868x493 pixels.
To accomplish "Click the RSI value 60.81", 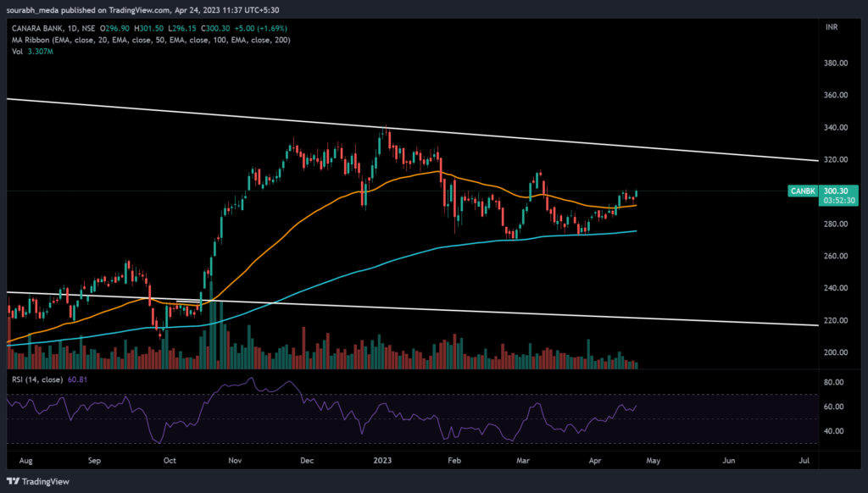I will 77,379.
